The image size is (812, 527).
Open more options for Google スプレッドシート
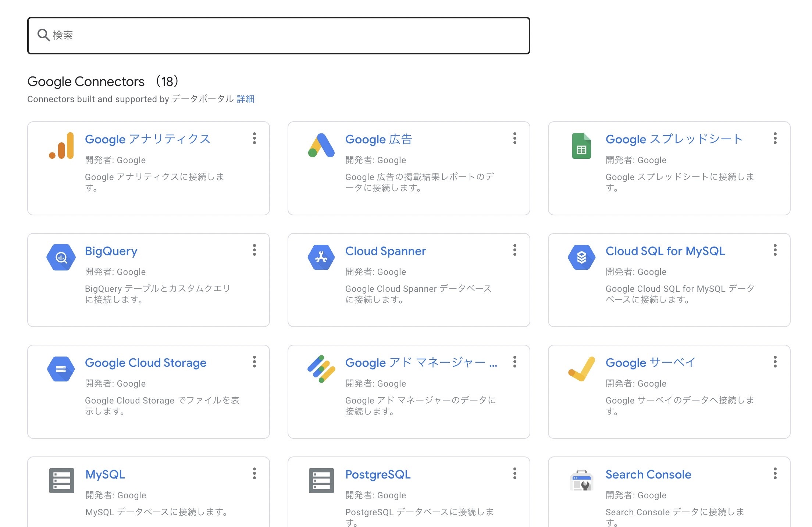(775, 139)
